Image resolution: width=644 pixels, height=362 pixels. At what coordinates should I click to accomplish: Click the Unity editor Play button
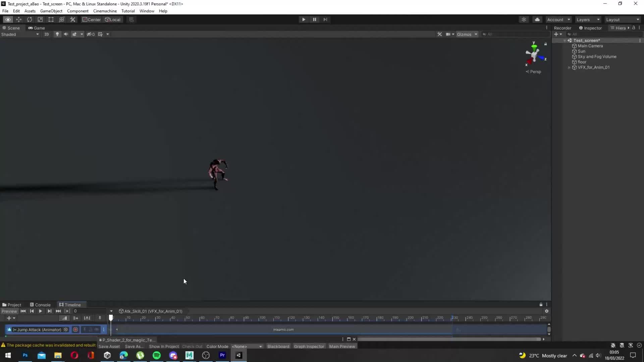pyautogui.click(x=304, y=19)
